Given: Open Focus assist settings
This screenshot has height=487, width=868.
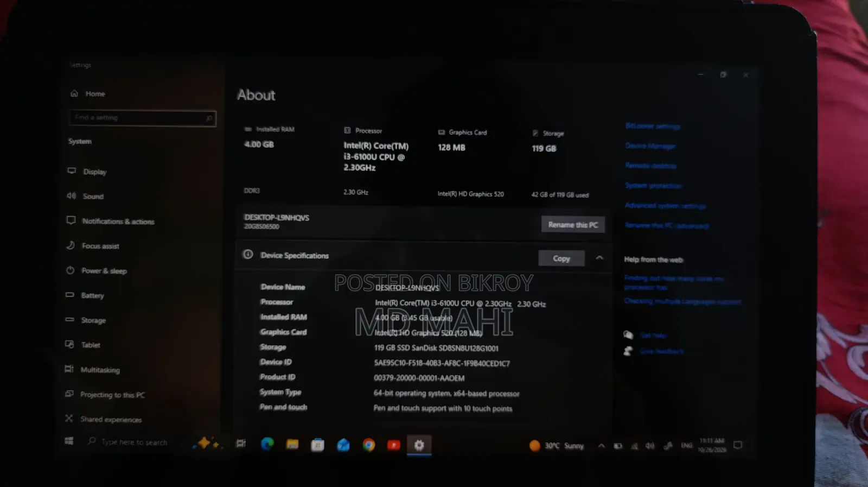Looking at the screenshot, I should coord(100,246).
